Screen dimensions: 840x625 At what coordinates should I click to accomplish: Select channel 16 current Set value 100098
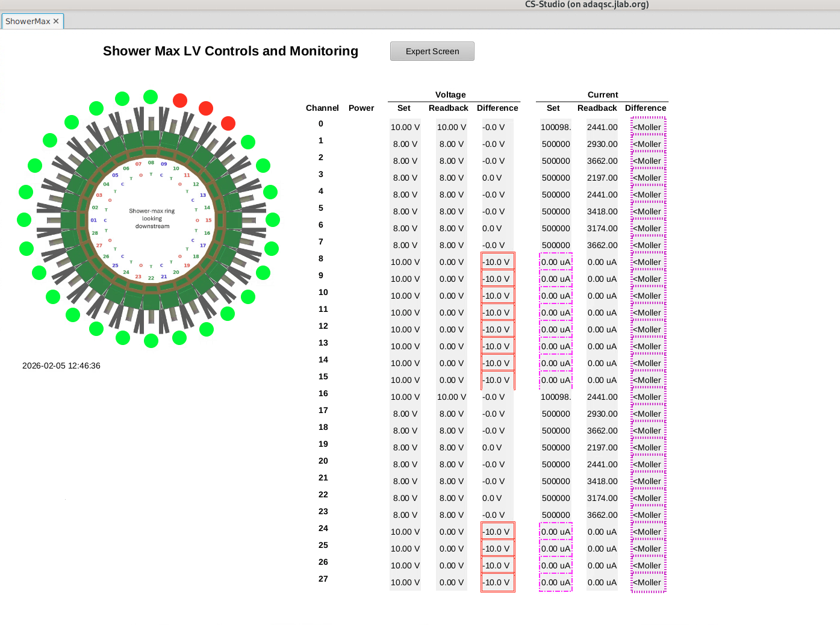coord(555,397)
